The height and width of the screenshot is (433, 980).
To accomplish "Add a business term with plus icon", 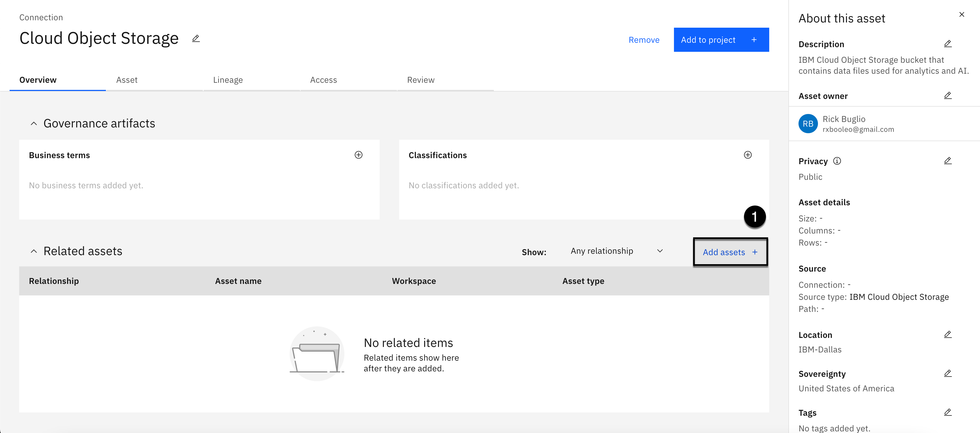I will [x=358, y=155].
